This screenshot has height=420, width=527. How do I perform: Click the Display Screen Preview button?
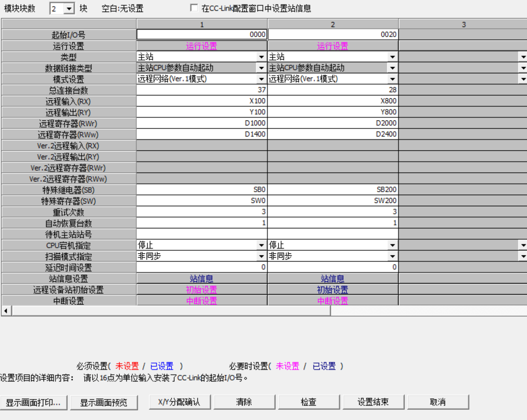point(104,403)
